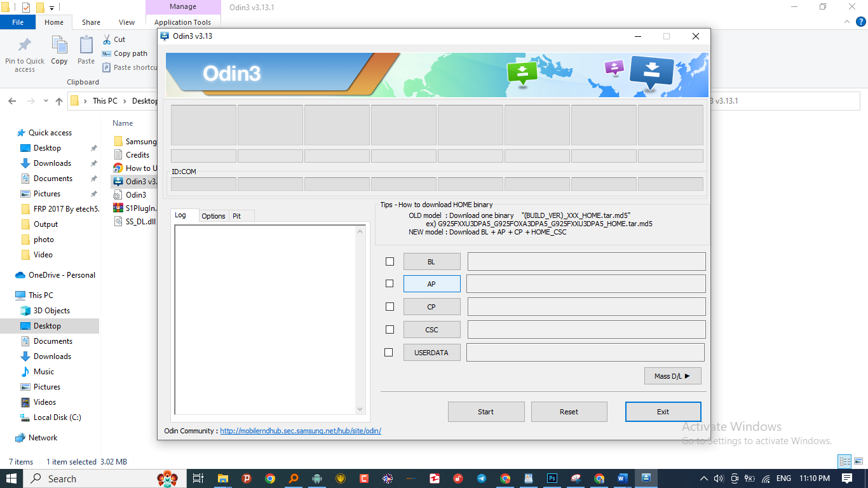
Task: Open the Share ribbon tab in Explorer
Action: 91,22
